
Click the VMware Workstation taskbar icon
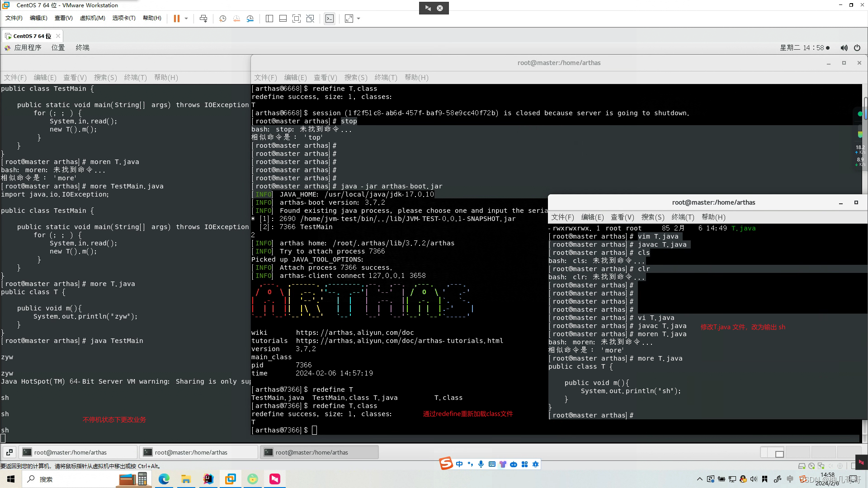[x=230, y=479]
